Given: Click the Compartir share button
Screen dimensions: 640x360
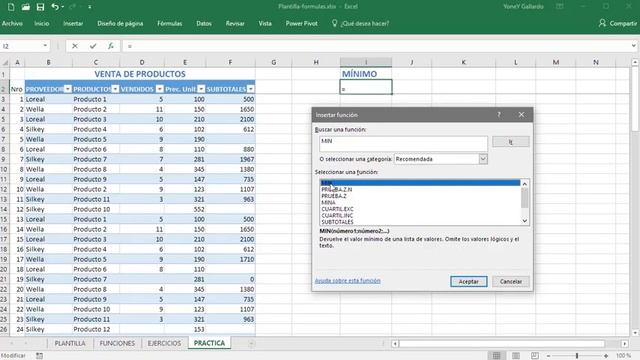Looking at the screenshot, I should pyautogui.click(x=618, y=23).
